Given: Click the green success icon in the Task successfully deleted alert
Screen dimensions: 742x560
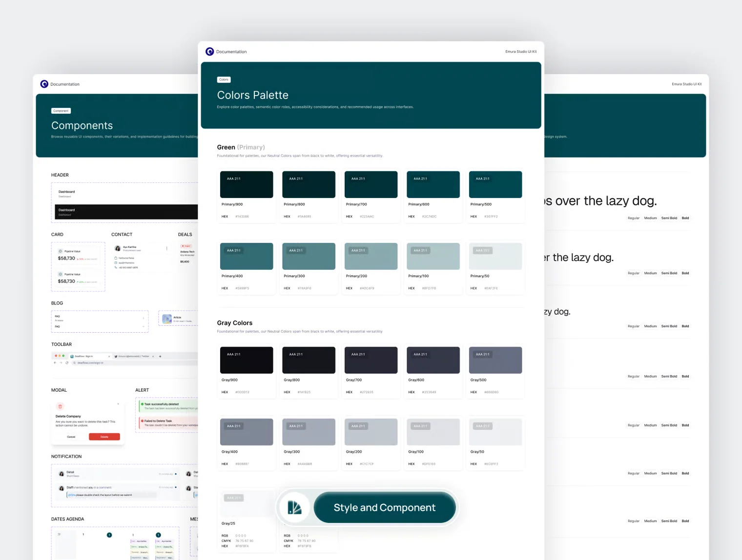Looking at the screenshot, I should [142, 404].
